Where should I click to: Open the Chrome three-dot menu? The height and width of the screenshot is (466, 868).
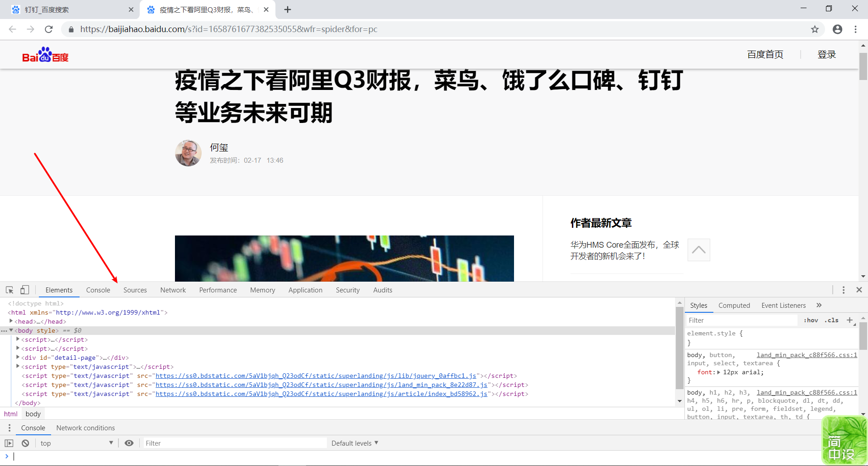click(x=855, y=29)
